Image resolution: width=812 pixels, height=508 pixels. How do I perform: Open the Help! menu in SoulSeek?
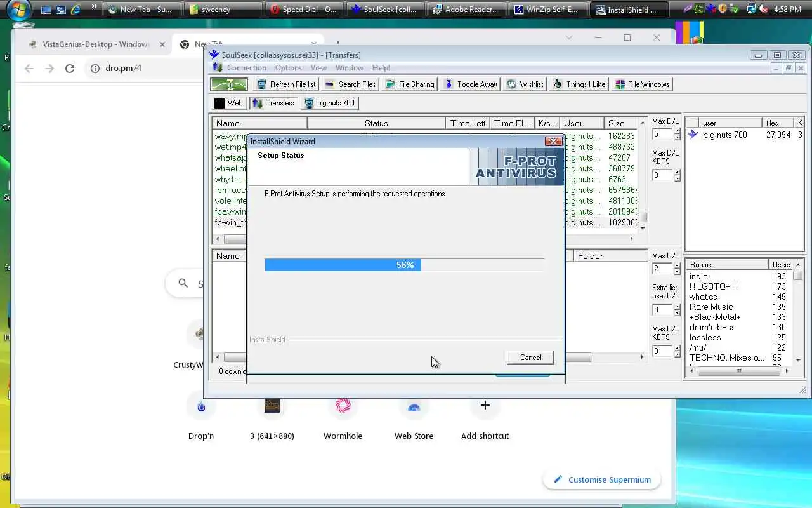tap(381, 68)
